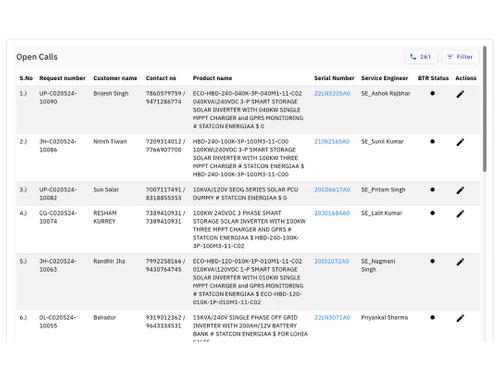Viewport: 500px width, 375px height.
Task: Click engineer Priyankal Sharma
Action: pos(384,317)
